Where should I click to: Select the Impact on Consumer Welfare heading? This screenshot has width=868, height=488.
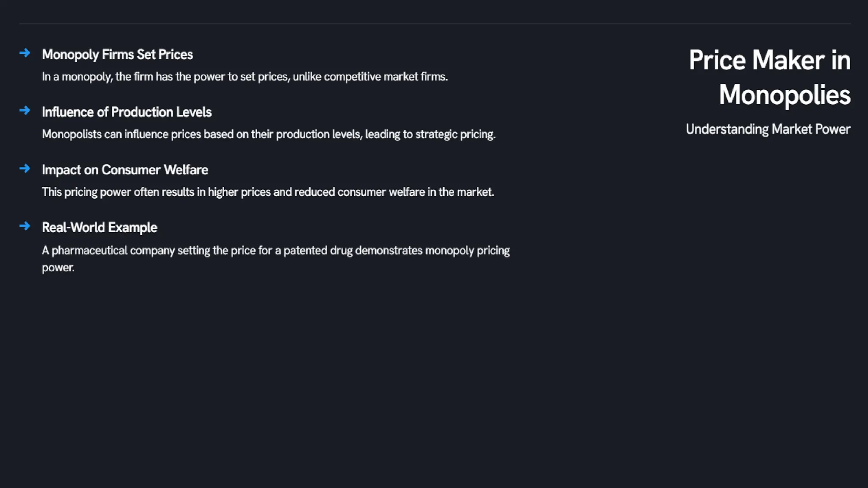[125, 170]
